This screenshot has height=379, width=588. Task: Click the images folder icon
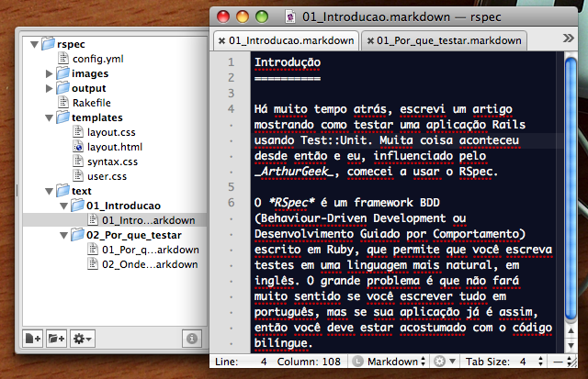pyautogui.click(x=63, y=73)
